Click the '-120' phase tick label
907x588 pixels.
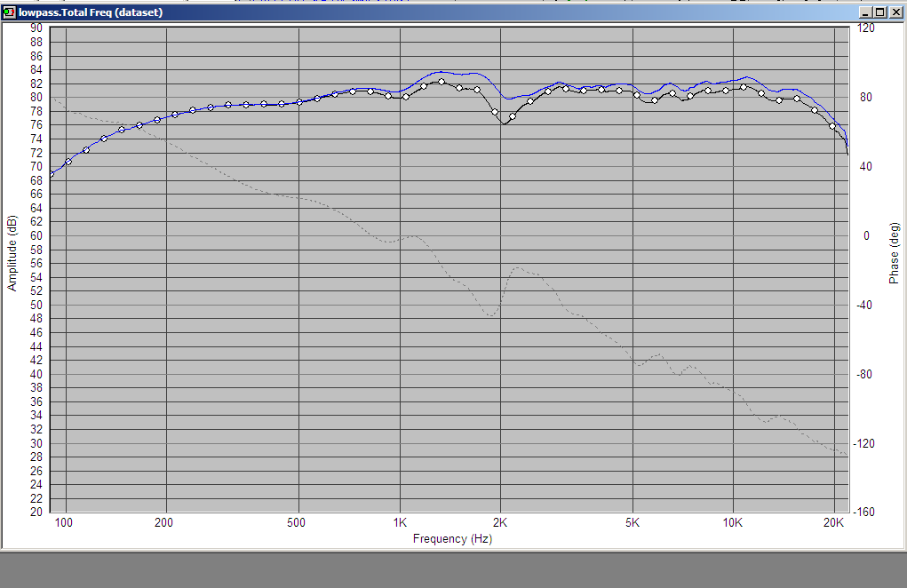coord(865,443)
